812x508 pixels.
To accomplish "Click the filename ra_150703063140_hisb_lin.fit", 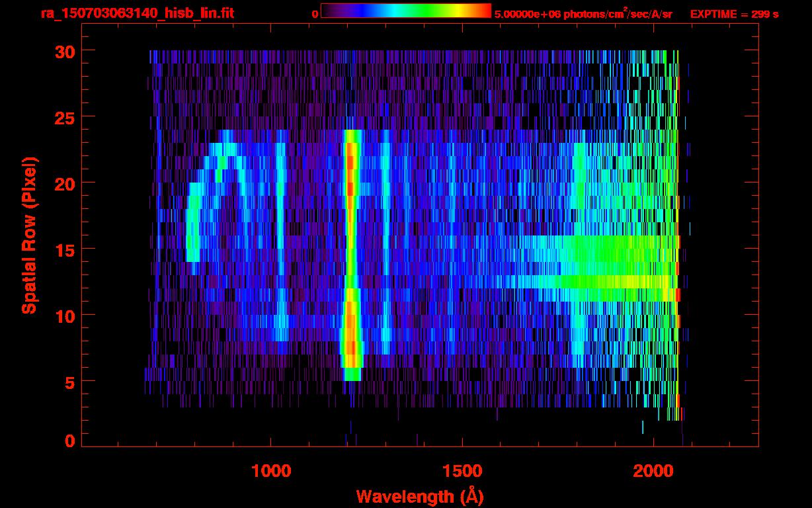I will point(136,13).
